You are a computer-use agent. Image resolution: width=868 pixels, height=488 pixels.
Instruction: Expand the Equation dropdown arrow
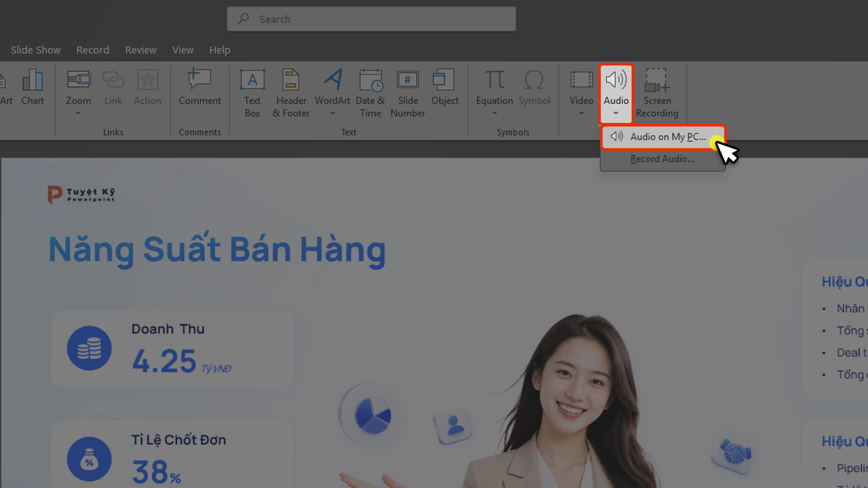tap(495, 113)
